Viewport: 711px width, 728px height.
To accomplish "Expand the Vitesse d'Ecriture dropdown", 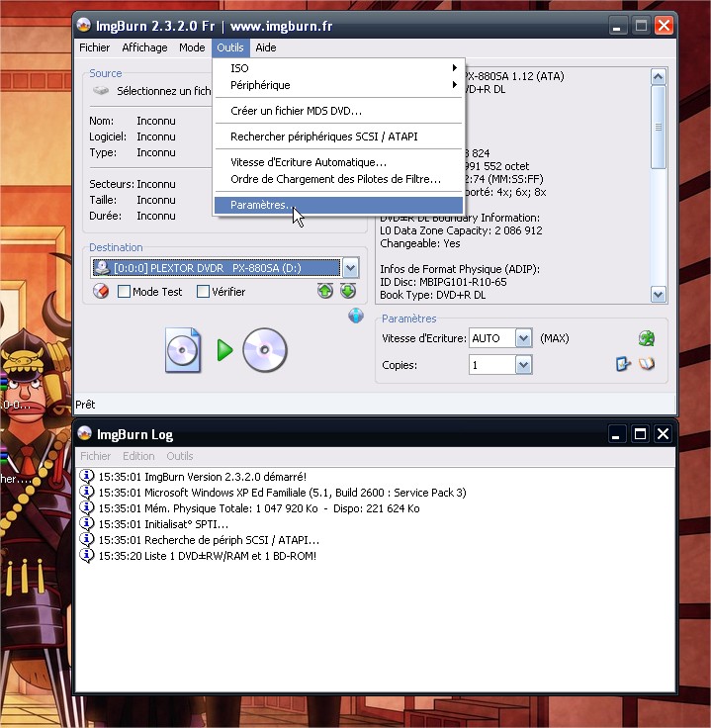I will [x=523, y=338].
